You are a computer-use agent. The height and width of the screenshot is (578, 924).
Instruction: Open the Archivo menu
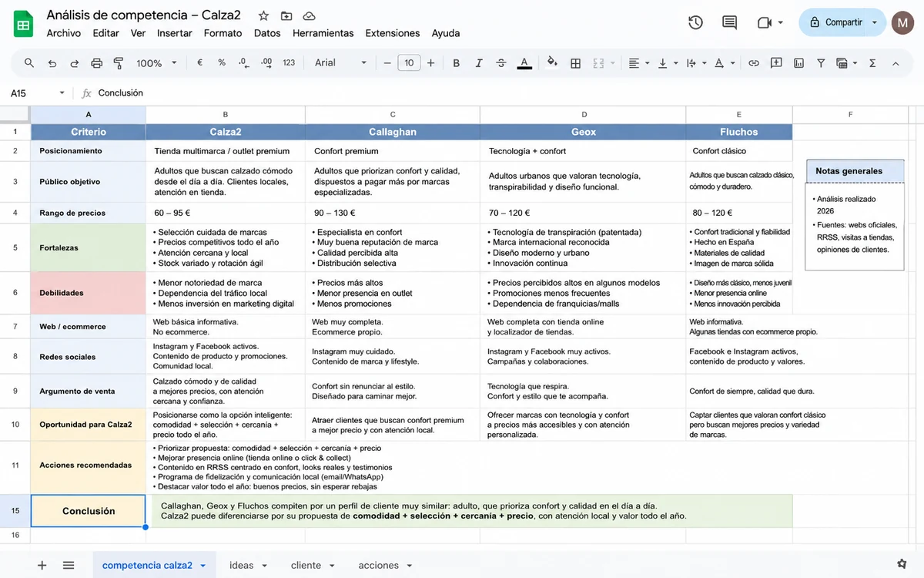(x=64, y=33)
